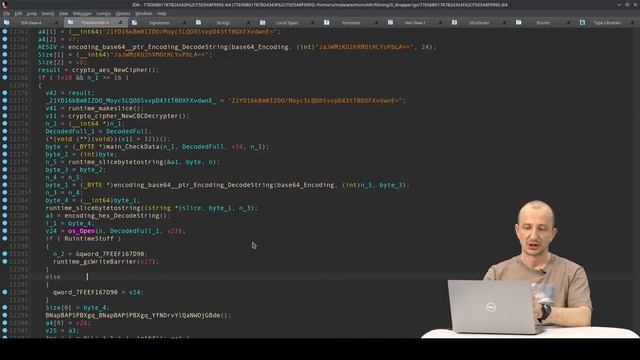Image resolution: width=640 pixels, height=360 pixels.
Task: Toggle breakpoint dot on main_CheckData line
Action: pos(5,147)
